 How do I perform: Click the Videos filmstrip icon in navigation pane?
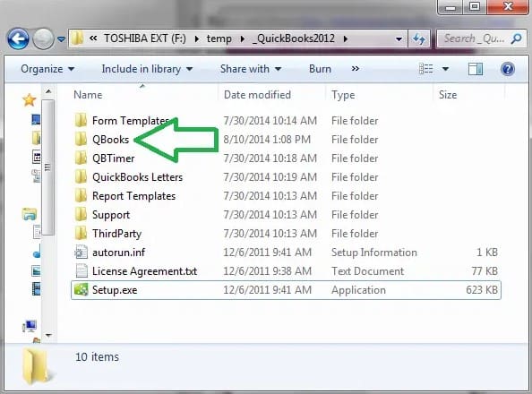(37, 289)
